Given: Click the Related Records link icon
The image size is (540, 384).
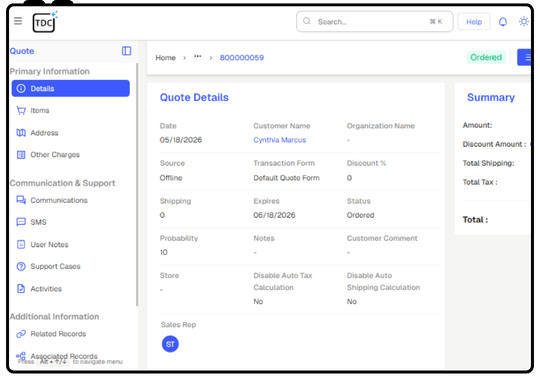Looking at the screenshot, I should coord(21,334).
